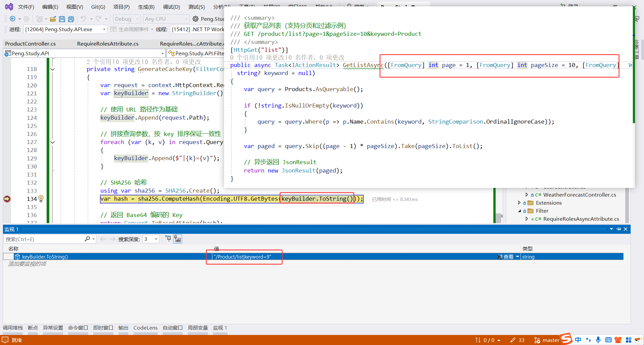This screenshot has height=345, width=644.
Task: Open the Any CPU platform dropdown
Action: coord(166,19)
